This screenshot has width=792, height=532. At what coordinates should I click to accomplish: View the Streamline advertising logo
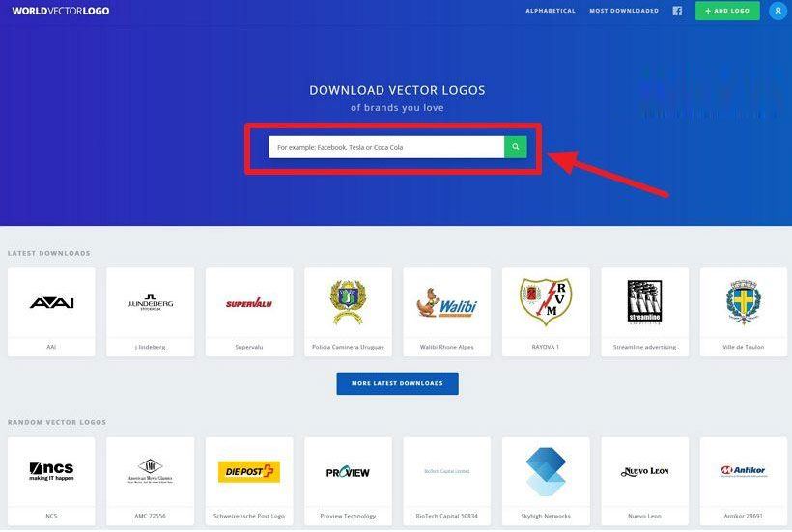point(644,303)
